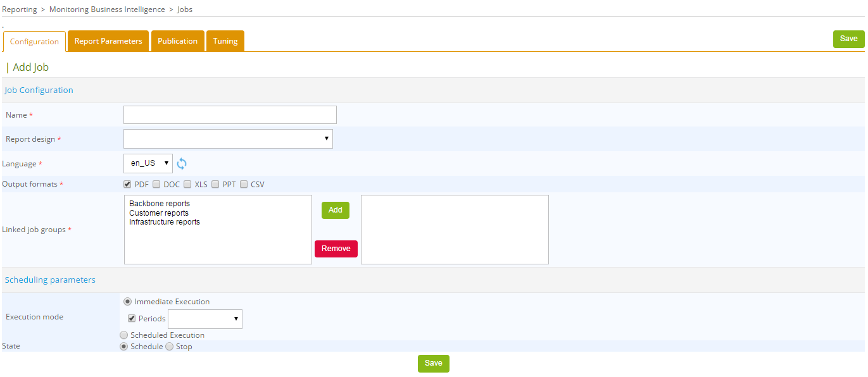Check the XLS output format box
868x377 pixels.
(187, 185)
